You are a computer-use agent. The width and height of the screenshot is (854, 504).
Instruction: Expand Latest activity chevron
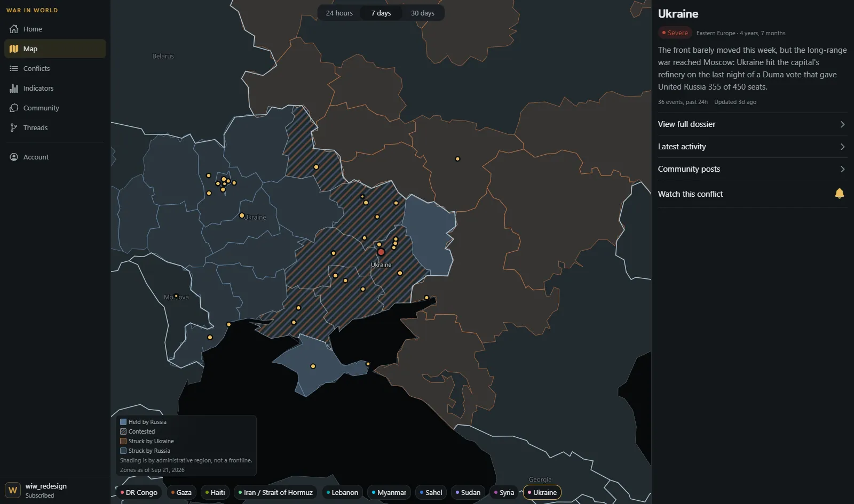coord(842,147)
